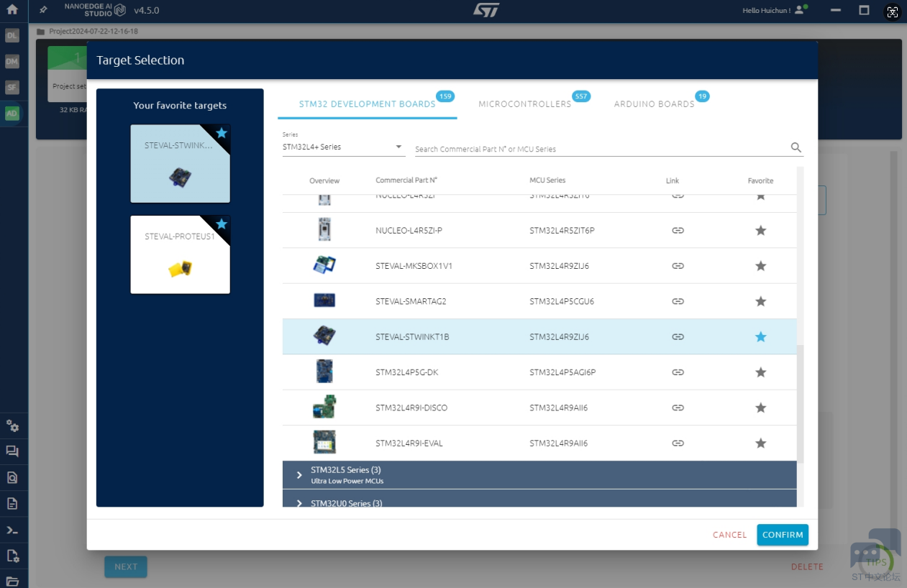Switch to Arduino Boards tab
Screen dimensions: 907x588
655,104
